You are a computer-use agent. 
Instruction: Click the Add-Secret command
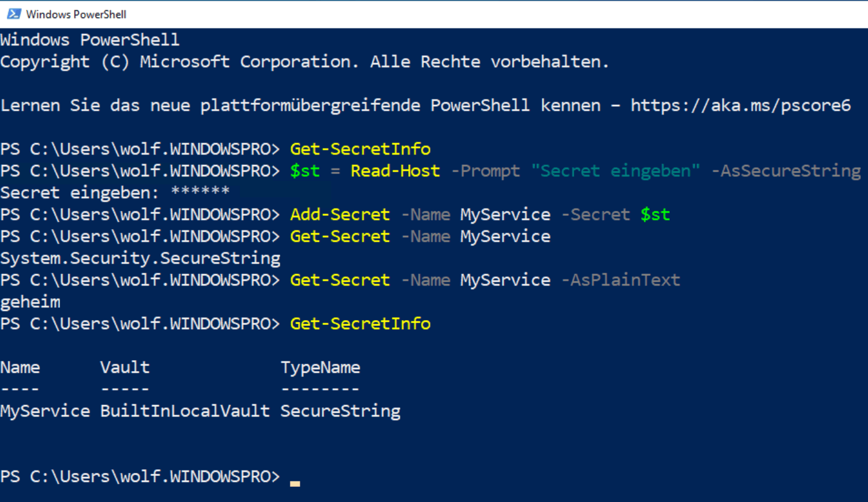pyautogui.click(x=340, y=215)
